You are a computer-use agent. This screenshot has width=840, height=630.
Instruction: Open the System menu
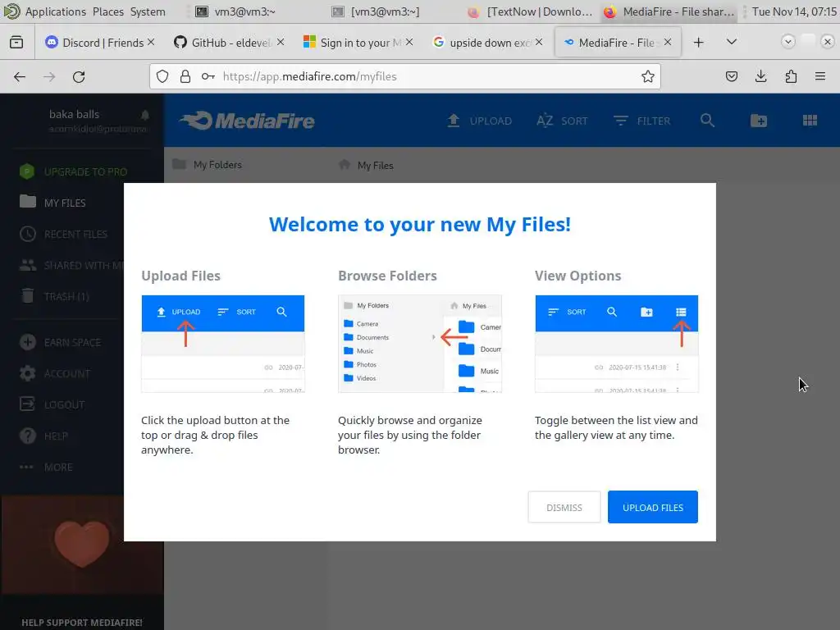[148, 11]
